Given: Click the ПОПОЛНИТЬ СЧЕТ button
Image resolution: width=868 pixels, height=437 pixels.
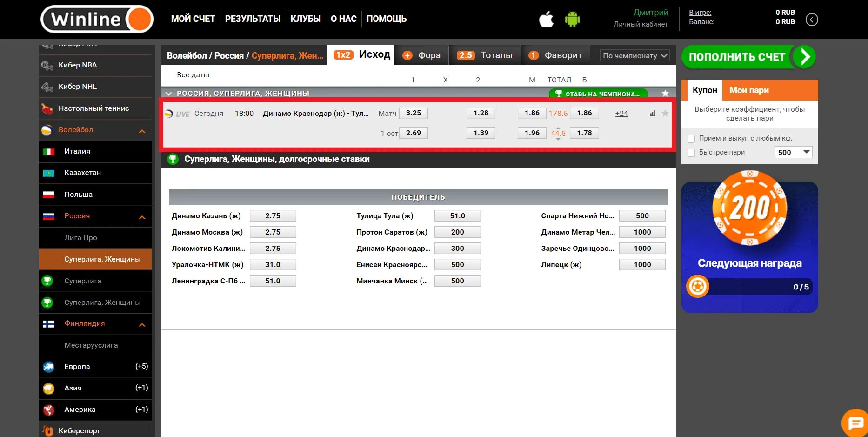Looking at the screenshot, I should click(749, 57).
